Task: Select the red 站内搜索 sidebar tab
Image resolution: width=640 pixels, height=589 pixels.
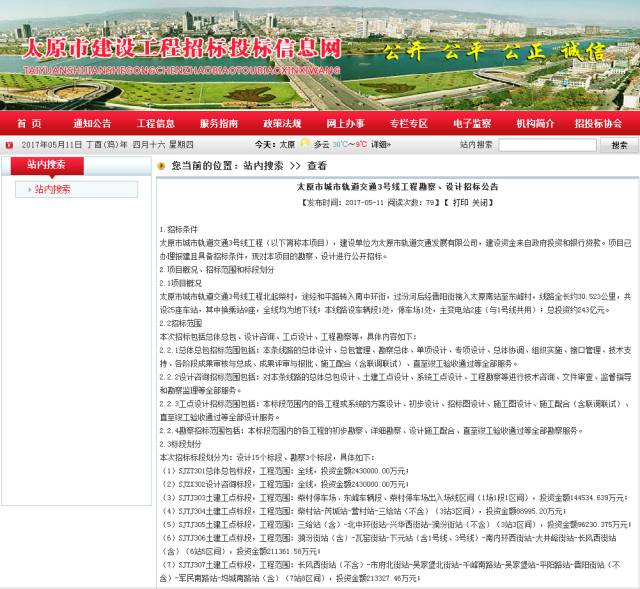Action: (x=47, y=165)
